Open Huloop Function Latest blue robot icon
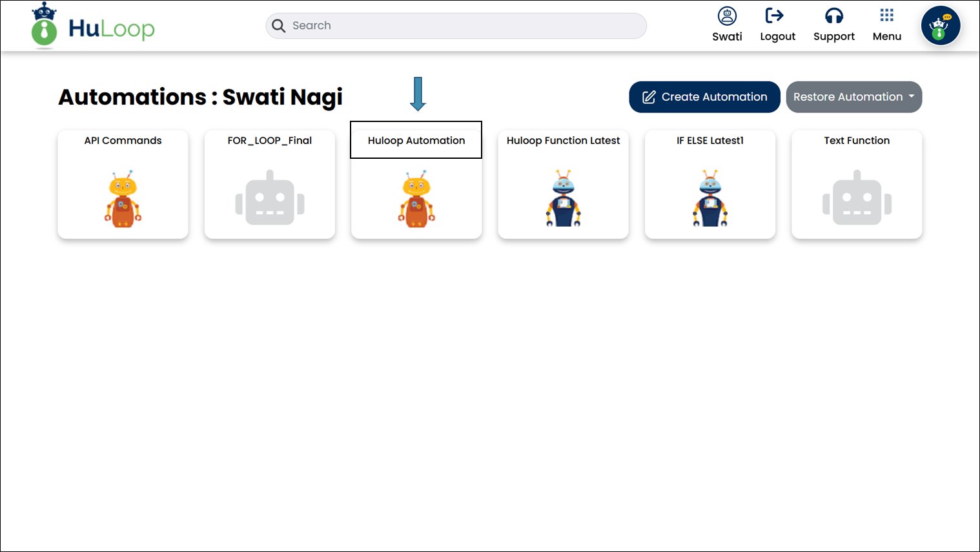 pos(563,198)
